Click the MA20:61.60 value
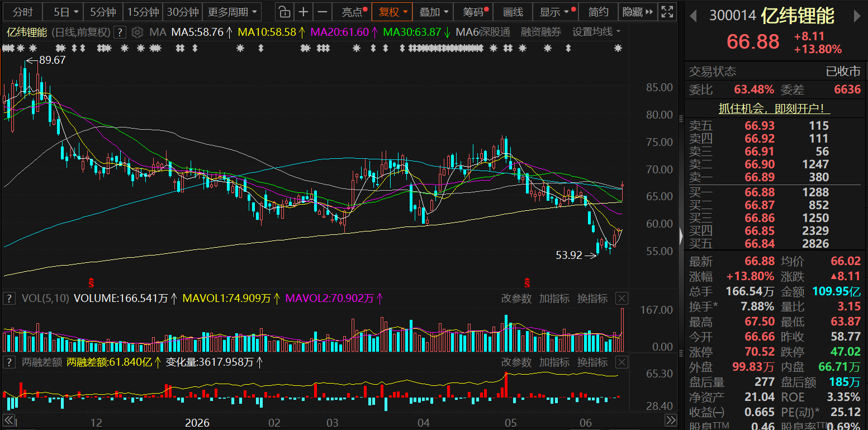Image resolution: width=868 pixels, height=430 pixels. [340, 32]
